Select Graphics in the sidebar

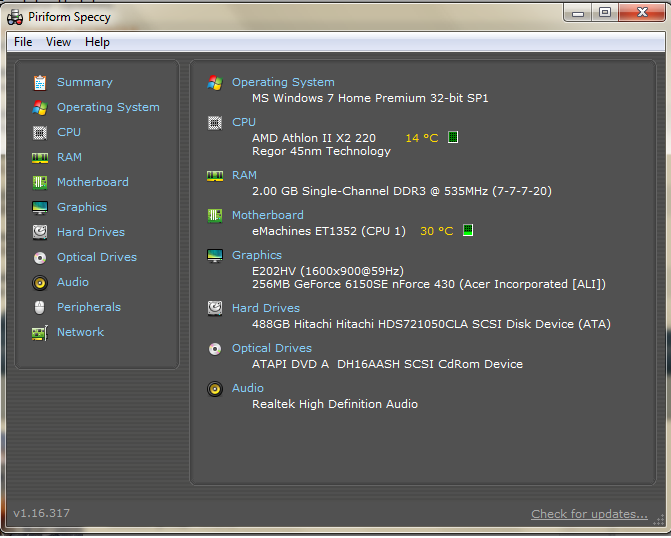coord(82,207)
